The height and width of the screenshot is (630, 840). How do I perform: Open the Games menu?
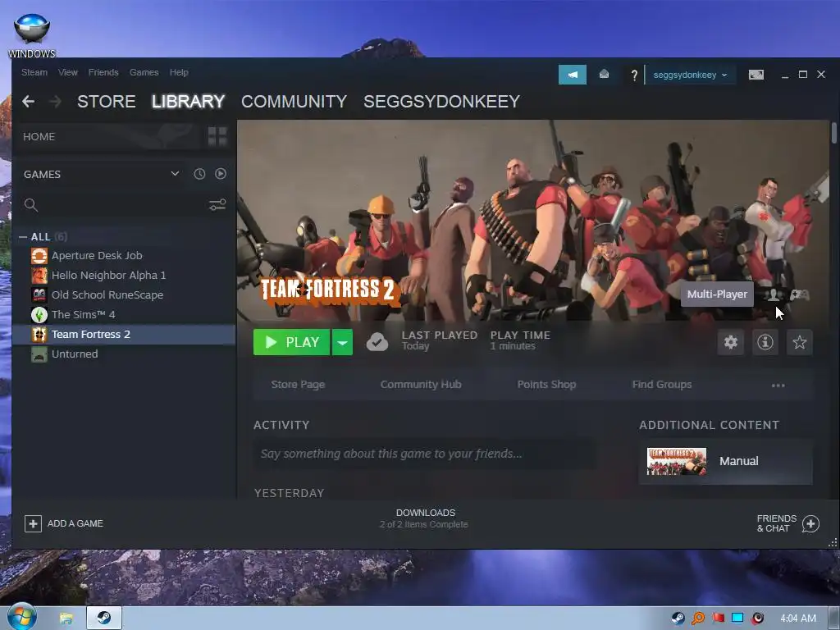click(144, 72)
